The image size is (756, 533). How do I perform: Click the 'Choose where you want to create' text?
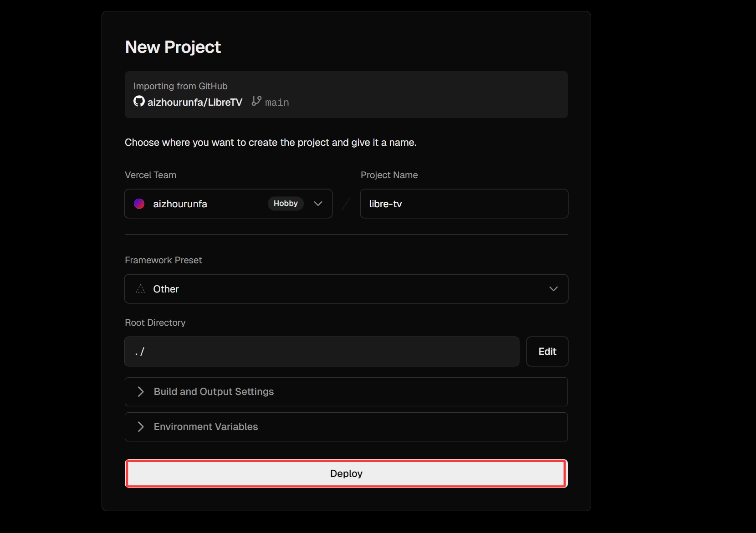tap(271, 143)
